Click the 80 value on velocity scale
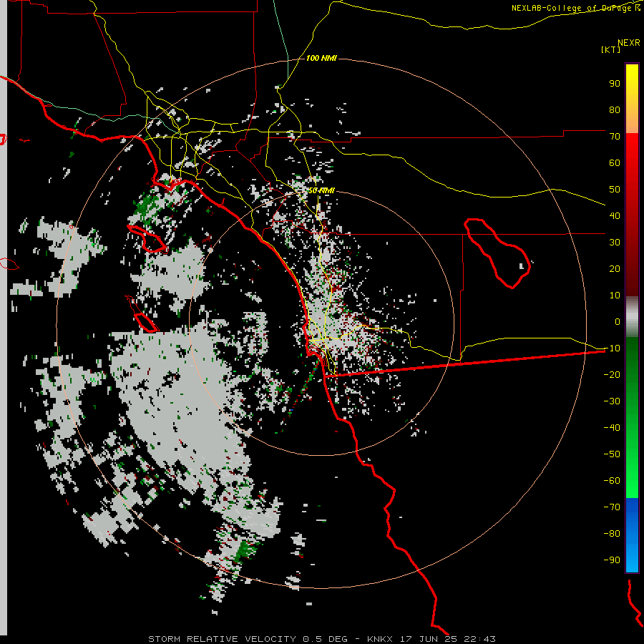Screen dimensions: 644x644 pos(615,109)
